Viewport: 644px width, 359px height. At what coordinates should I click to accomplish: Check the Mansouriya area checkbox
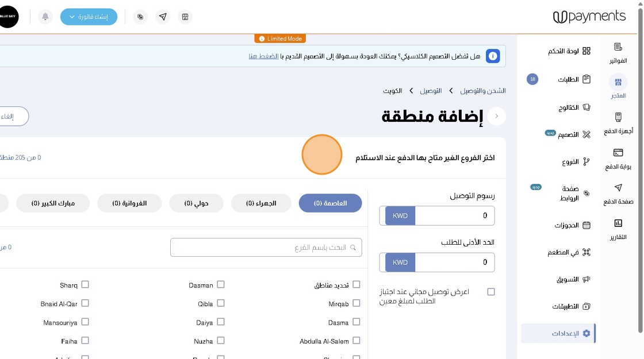(85, 322)
